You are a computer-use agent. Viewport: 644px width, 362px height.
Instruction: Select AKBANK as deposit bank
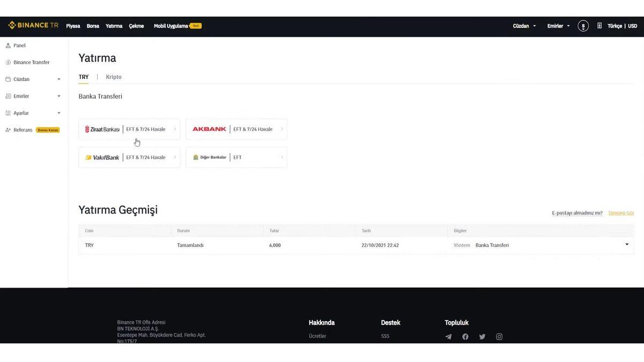coord(236,129)
